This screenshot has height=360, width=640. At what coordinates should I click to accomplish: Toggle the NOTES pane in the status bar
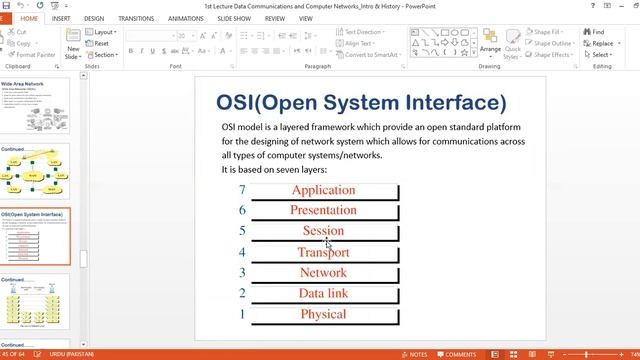414,354
